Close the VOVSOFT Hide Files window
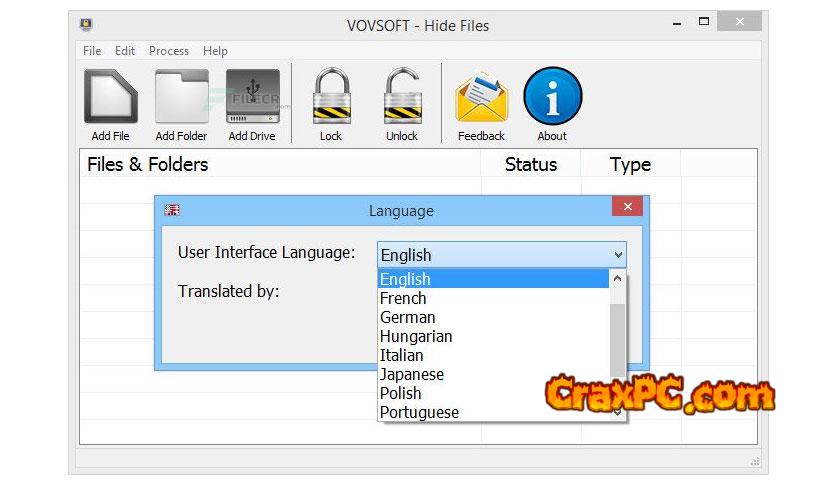Image resolution: width=836 pixels, height=484 pixels. click(x=739, y=21)
